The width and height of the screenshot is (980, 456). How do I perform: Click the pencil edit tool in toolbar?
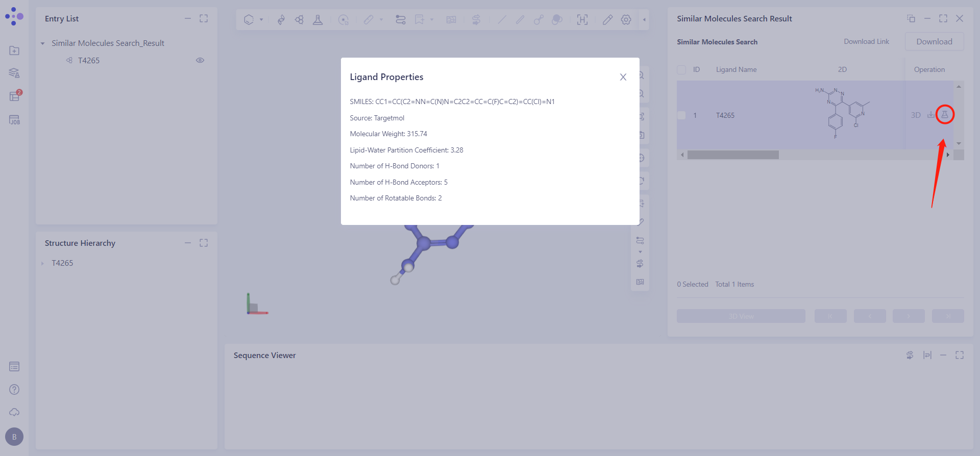(607, 20)
